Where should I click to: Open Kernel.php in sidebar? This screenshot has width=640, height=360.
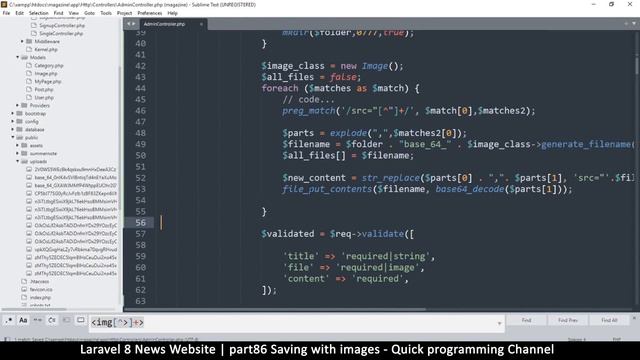pyautogui.click(x=46, y=49)
